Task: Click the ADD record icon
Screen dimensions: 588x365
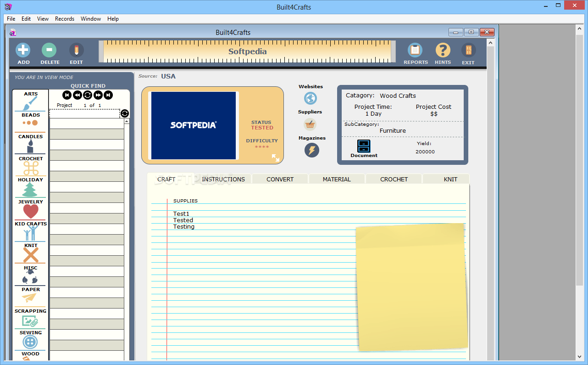Action: pos(23,50)
